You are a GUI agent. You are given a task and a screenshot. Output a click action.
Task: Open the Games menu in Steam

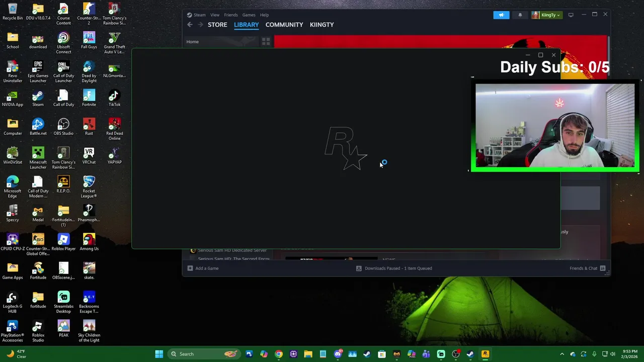click(249, 15)
